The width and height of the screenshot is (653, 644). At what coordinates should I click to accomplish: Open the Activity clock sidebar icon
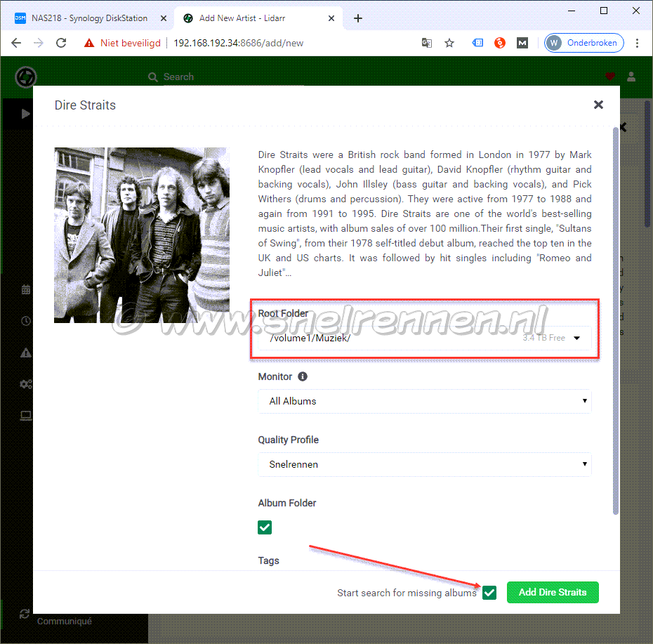coord(26,321)
